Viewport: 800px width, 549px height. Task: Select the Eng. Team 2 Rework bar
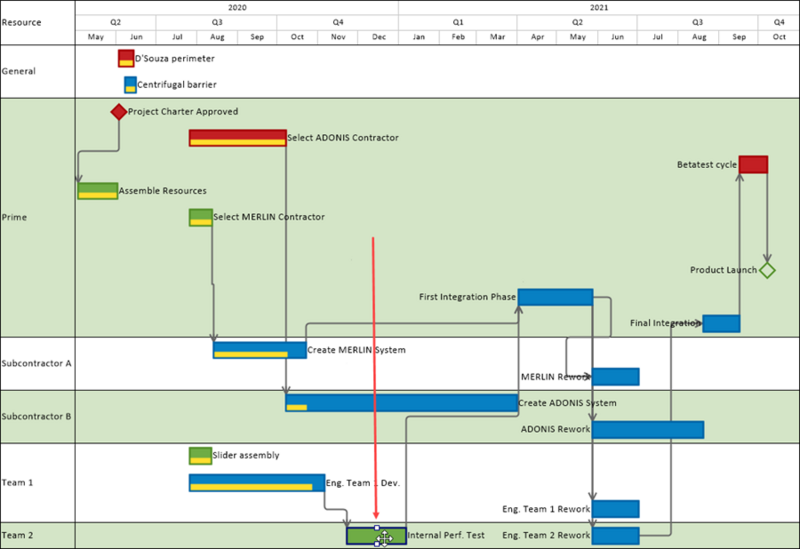[615, 536]
